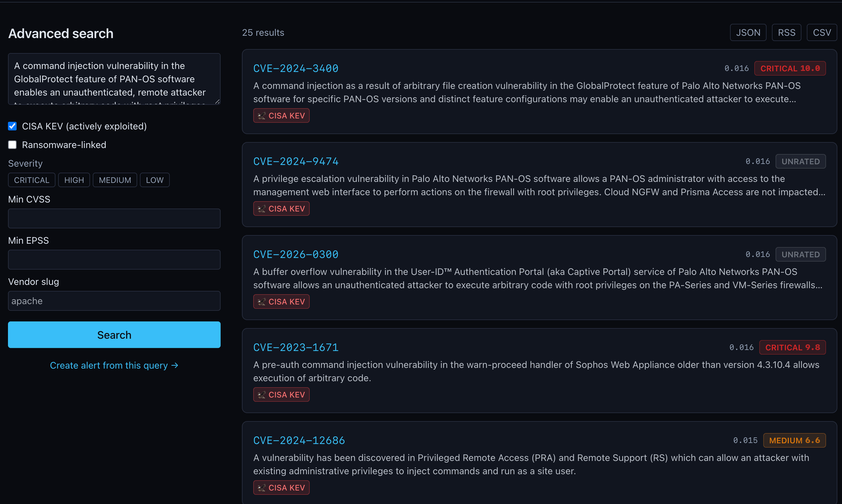The image size is (842, 504).
Task: Click the UNRATED badge on CVE-2024-9474
Action: click(800, 162)
